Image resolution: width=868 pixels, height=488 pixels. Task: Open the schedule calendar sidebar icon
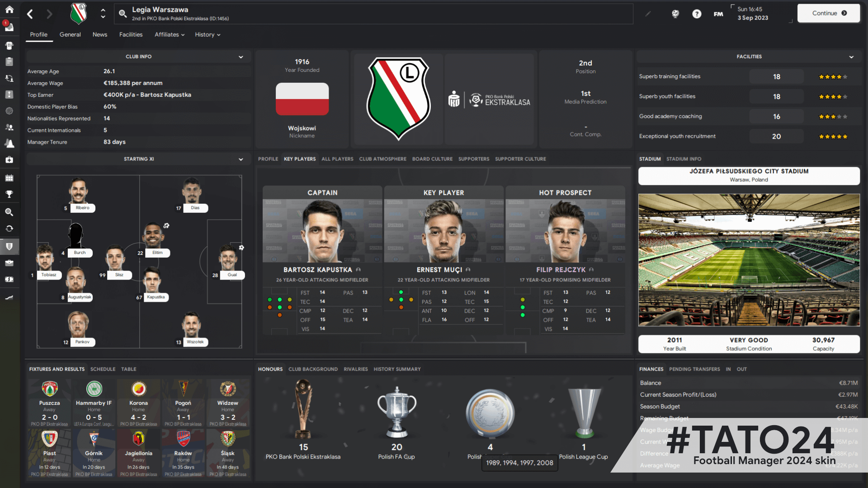[x=9, y=178]
